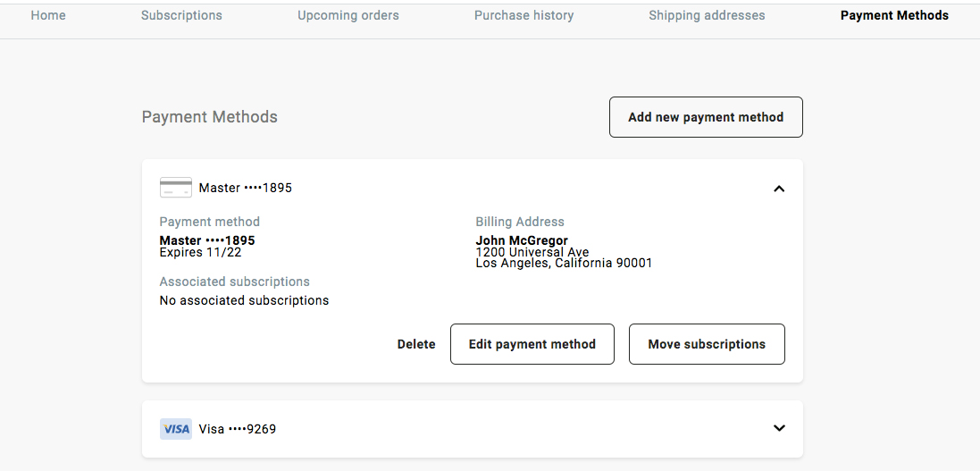Viewport: 980px width, 471px height.
Task: View the Purchase history tab
Action: tap(524, 15)
